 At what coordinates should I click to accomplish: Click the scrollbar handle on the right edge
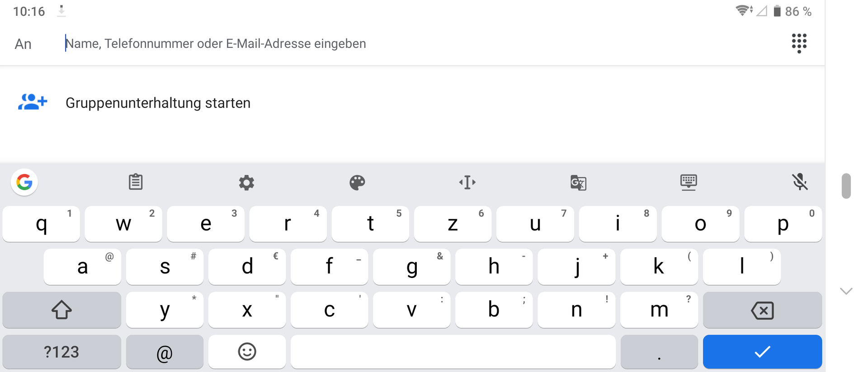(x=846, y=186)
